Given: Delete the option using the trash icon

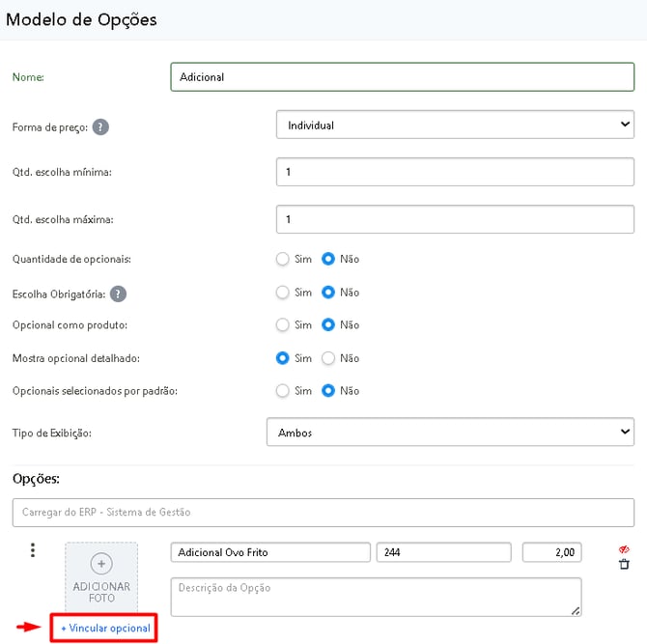Looking at the screenshot, I should point(624,564).
